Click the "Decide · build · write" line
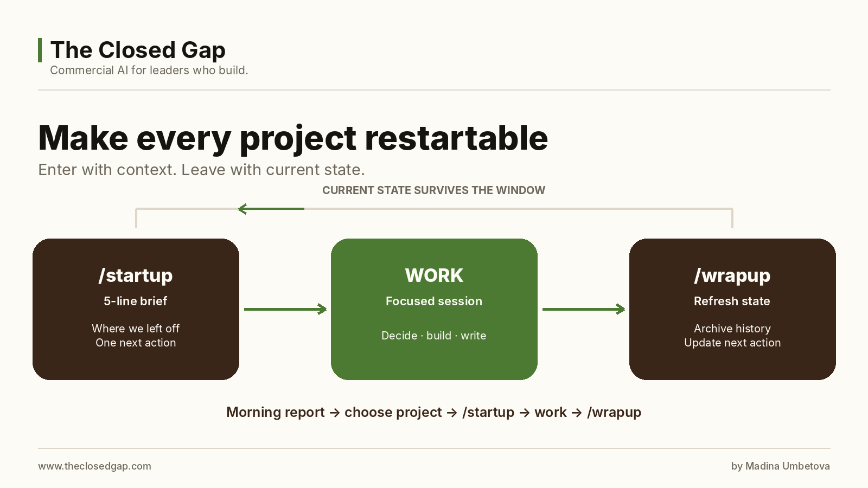This screenshot has width=868, height=488. [434, 336]
